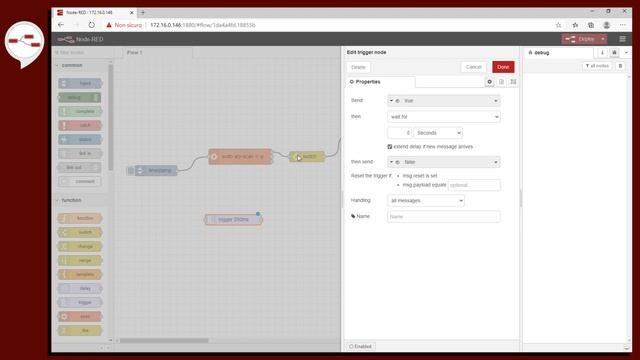This screenshot has width=640, height=360.
Task: Open the bug icon sidebar tab
Action: click(614, 53)
